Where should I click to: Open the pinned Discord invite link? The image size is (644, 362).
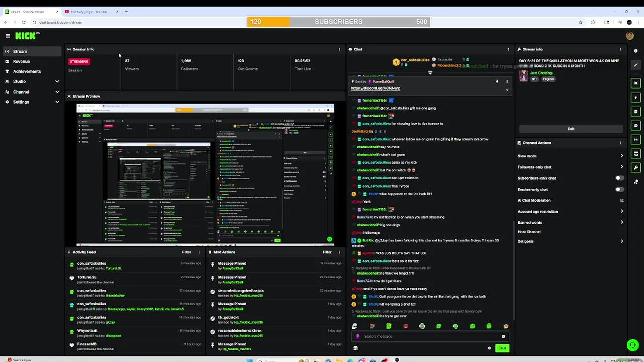coord(376,88)
